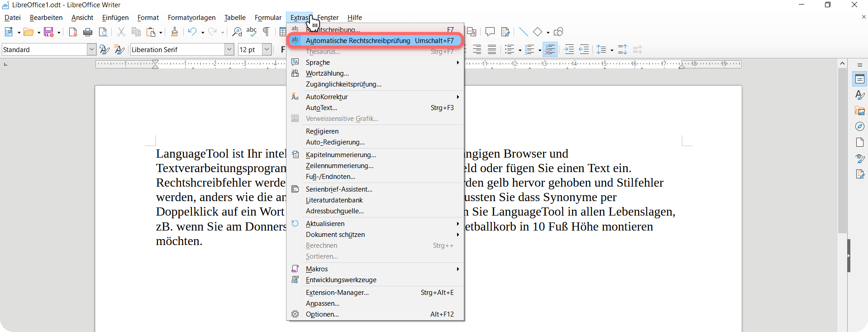Open Extension-Manager... from the menu
The width and height of the screenshot is (868, 332).
[376, 293]
